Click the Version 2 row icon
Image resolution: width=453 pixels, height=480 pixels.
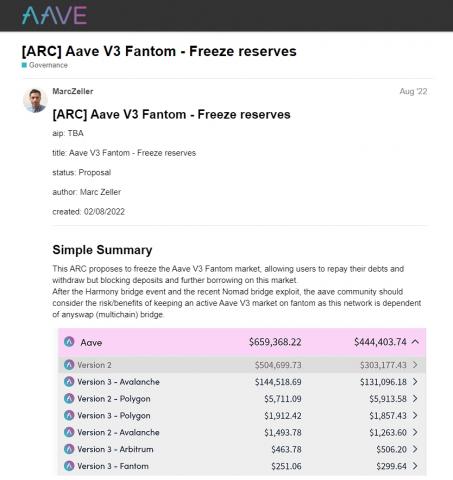pyautogui.click(x=69, y=365)
